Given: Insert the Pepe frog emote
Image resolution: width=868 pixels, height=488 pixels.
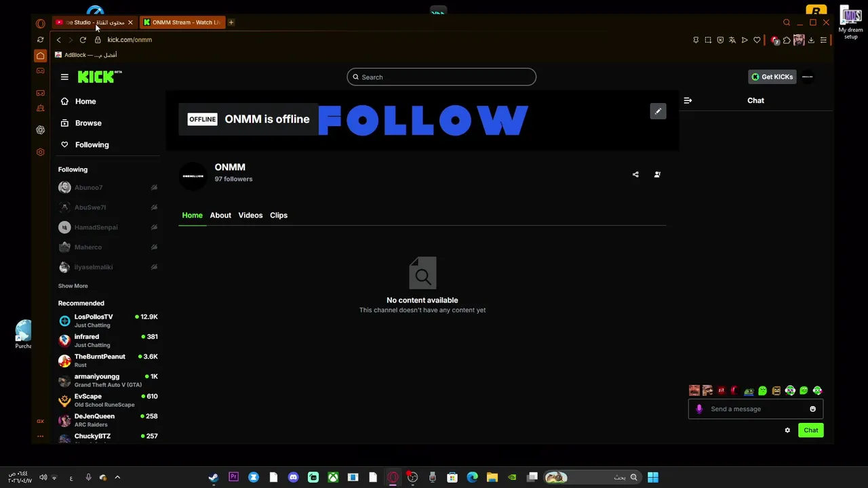Looking at the screenshot, I should (x=749, y=391).
